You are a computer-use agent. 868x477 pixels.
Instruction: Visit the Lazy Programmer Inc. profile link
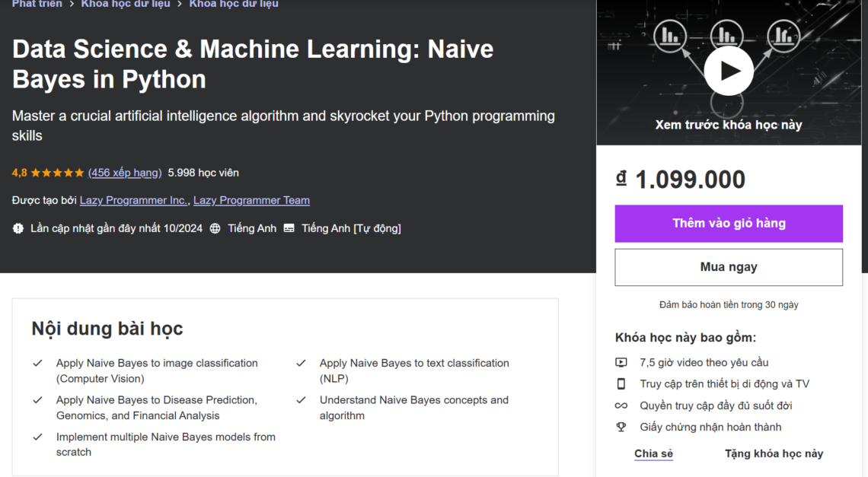pyautogui.click(x=133, y=200)
